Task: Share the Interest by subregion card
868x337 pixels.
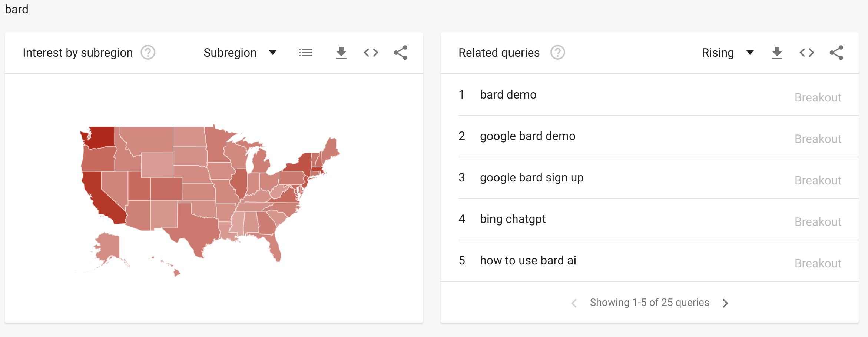Action: (x=401, y=53)
